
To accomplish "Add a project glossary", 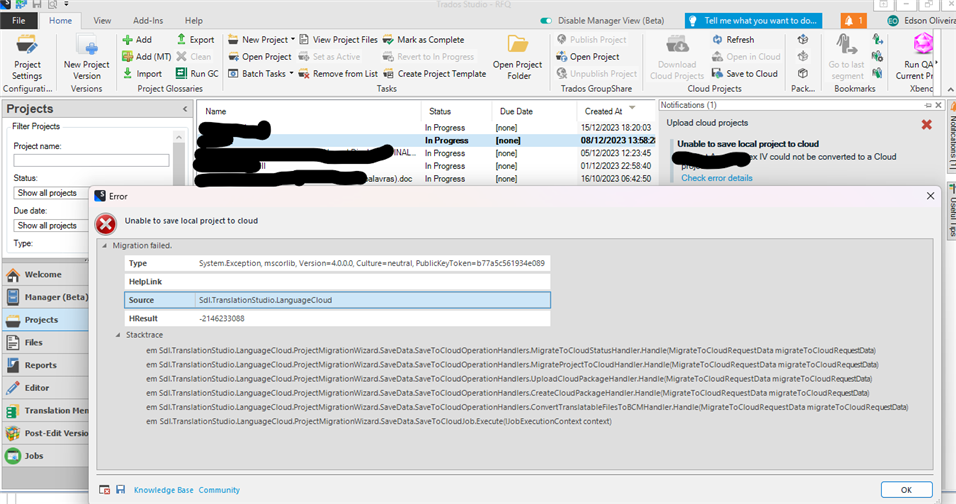I will tap(137, 40).
